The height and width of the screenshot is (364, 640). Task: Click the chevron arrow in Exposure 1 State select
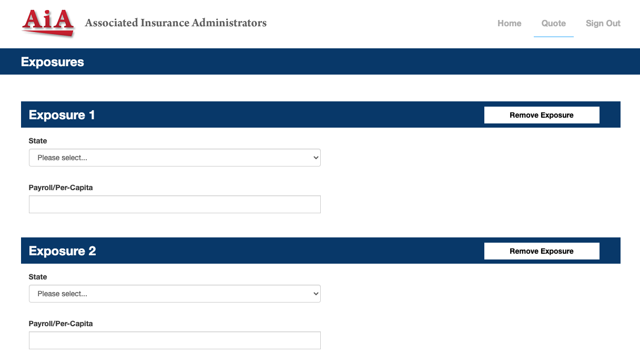pyautogui.click(x=316, y=158)
